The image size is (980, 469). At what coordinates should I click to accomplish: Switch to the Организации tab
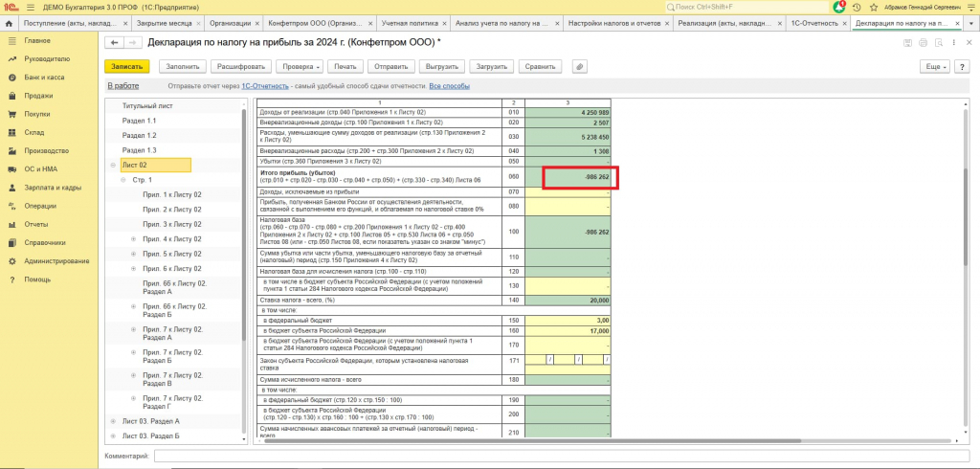pyautogui.click(x=230, y=23)
